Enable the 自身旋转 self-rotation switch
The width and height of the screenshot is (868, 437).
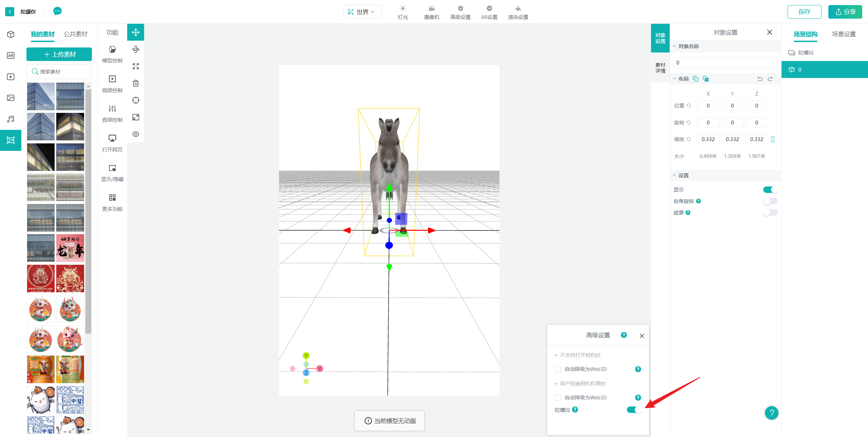770,201
